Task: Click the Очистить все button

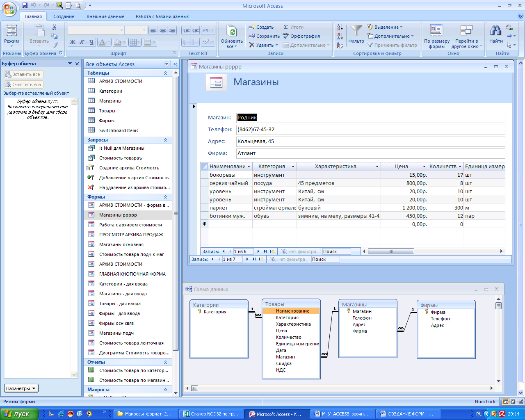Action: (23, 84)
